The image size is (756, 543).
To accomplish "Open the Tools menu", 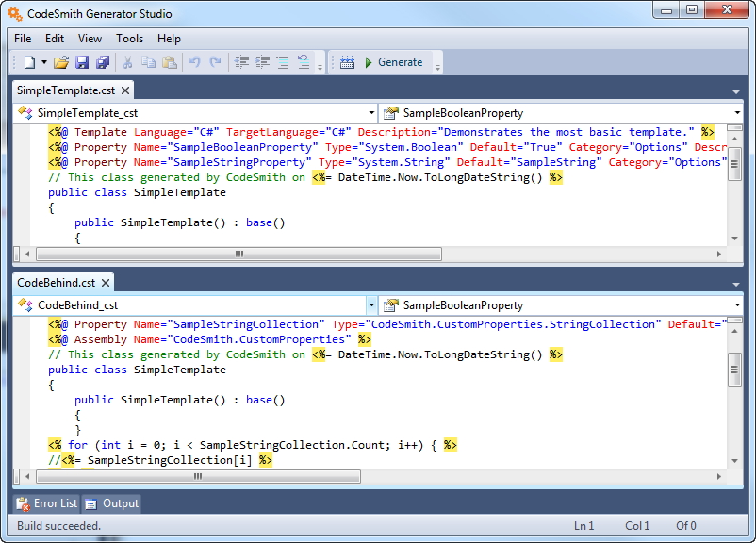I will (130, 39).
